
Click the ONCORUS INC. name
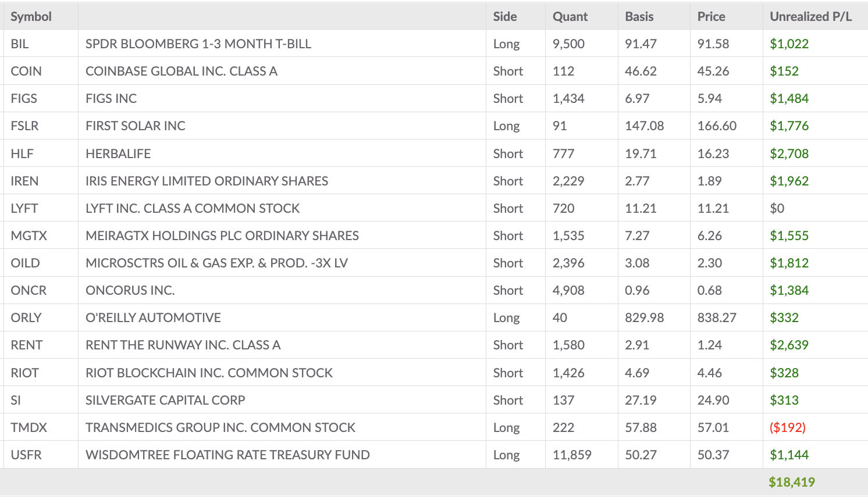130,290
